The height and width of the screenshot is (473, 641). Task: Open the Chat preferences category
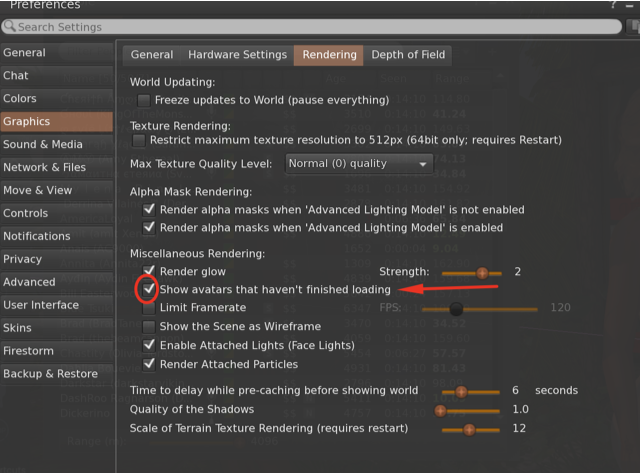(x=57, y=76)
